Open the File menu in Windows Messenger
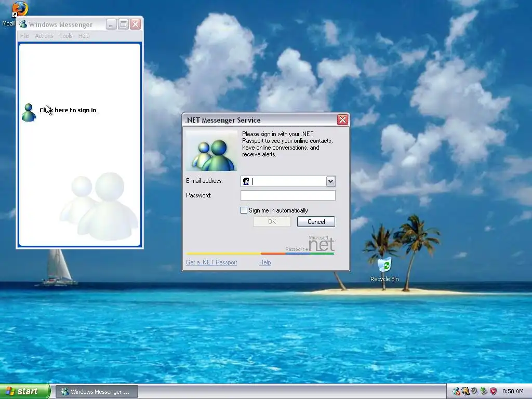Viewport: 532px width, 399px height. 24,36
